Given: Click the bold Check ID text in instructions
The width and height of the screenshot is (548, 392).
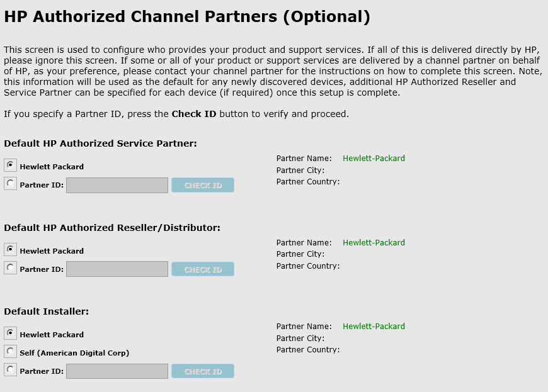Looking at the screenshot, I should pos(193,114).
